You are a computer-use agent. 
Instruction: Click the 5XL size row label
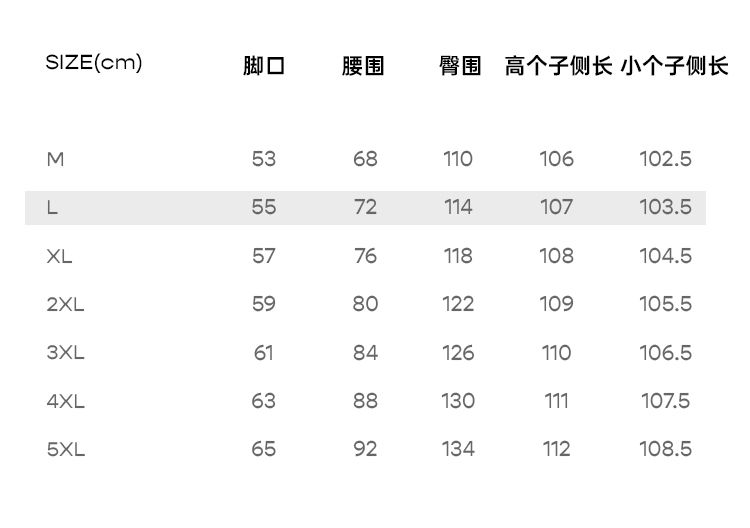[65, 450]
